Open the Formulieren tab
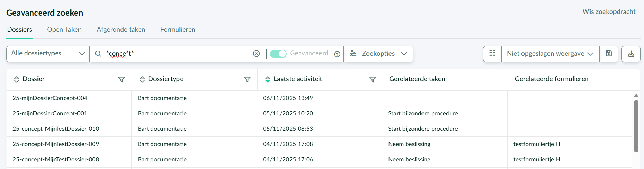Image resolution: width=644 pixels, height=169 pixels. 178,30
